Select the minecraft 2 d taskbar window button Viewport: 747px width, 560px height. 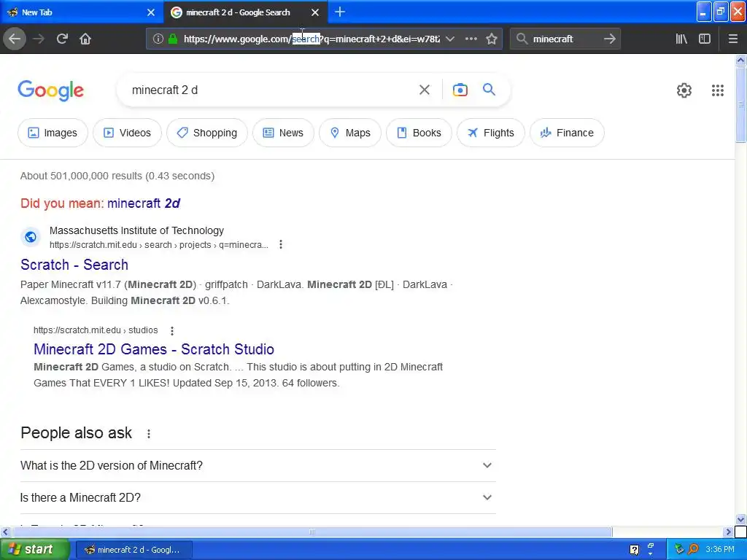coord(134,550)
